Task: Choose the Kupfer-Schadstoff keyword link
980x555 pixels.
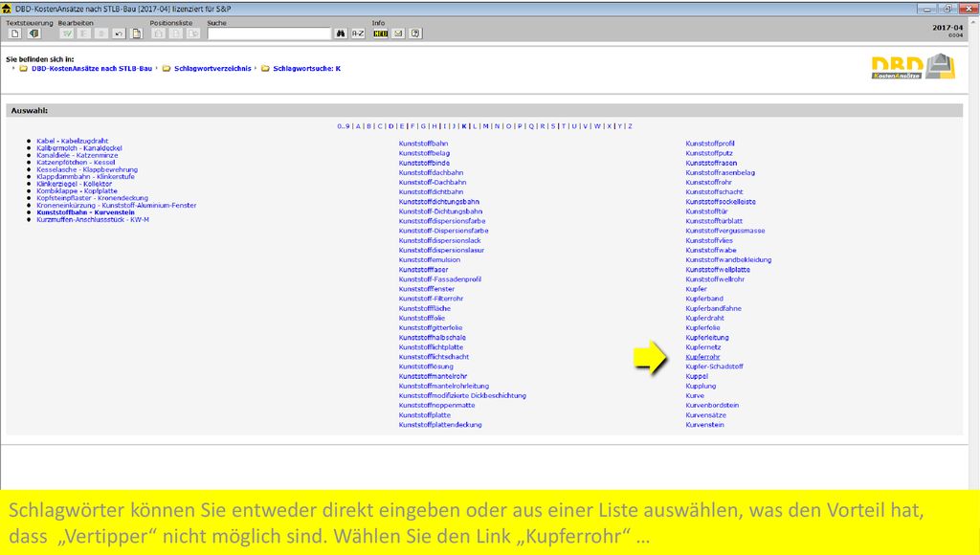Action: tap(714, 366)
